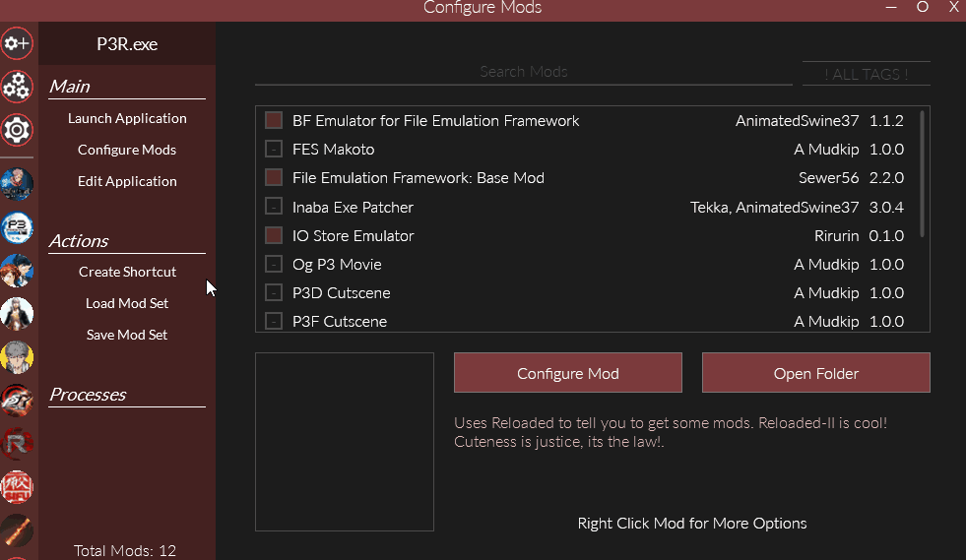
Task: Click the Open Folder button
Action: pos(815,373)
